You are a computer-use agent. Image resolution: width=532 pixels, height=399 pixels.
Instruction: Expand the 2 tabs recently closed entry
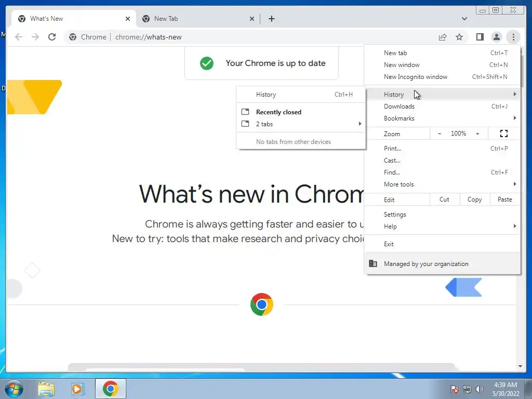click(x=301, y=124)
